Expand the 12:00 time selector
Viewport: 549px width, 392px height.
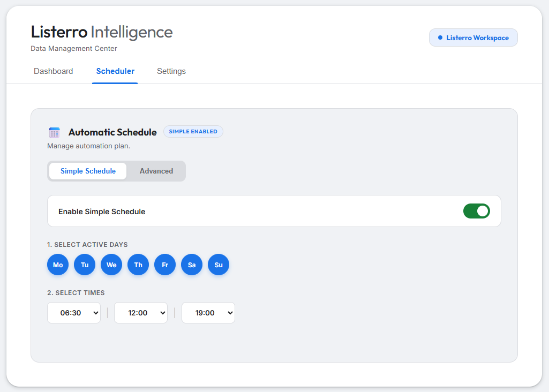141,313
